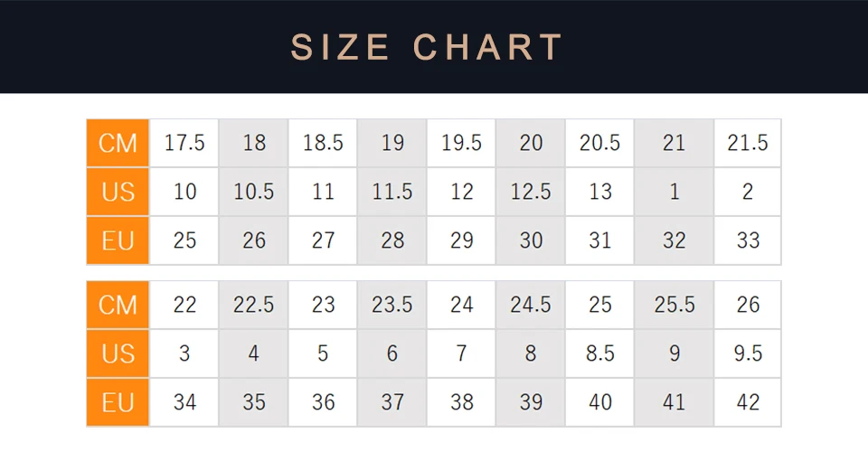Select EU size 27 cell

[323, 240]
